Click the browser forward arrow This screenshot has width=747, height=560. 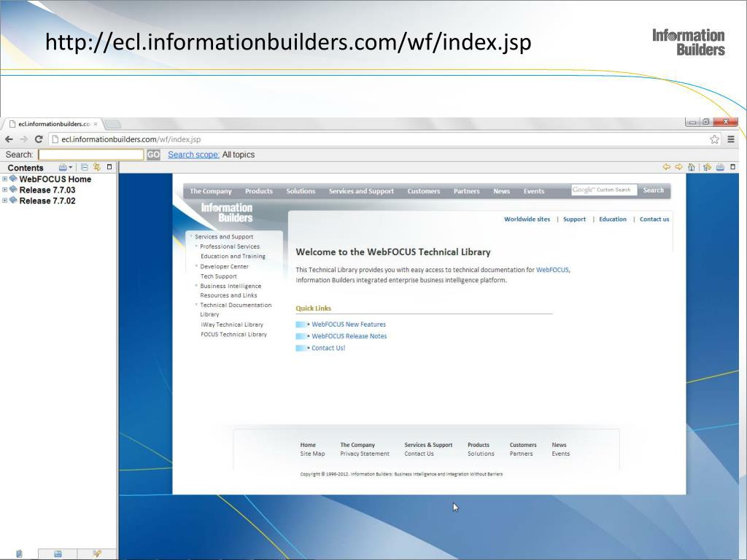click(x=24, y=139)
